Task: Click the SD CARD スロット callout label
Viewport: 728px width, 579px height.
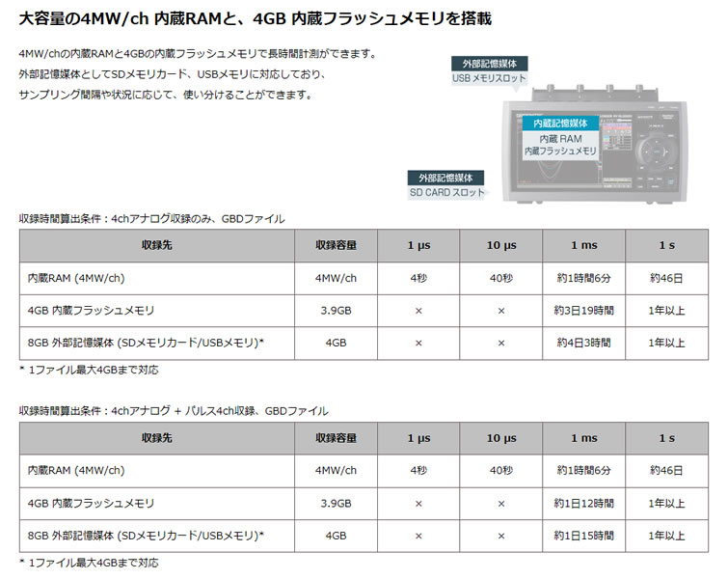Action: coord(446,192)
